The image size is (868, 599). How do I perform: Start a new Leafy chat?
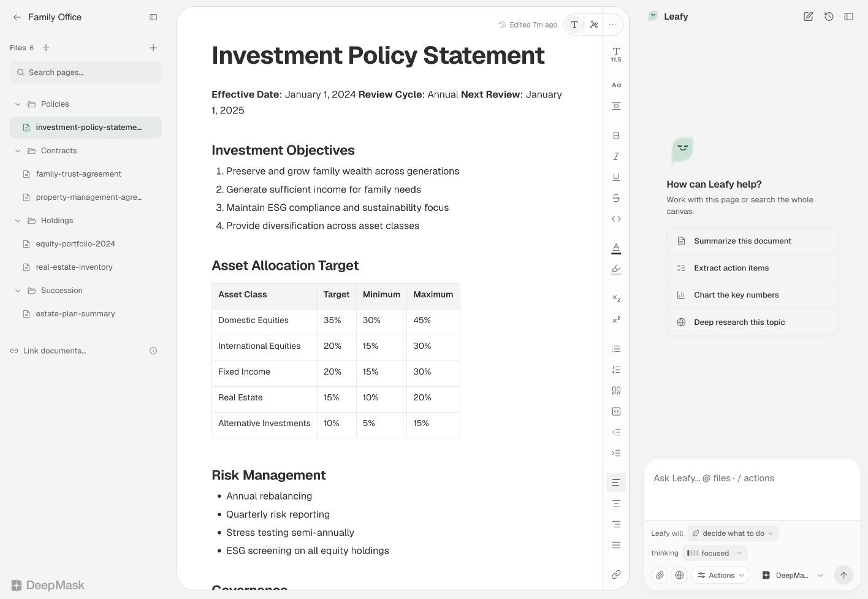[808, 17]
